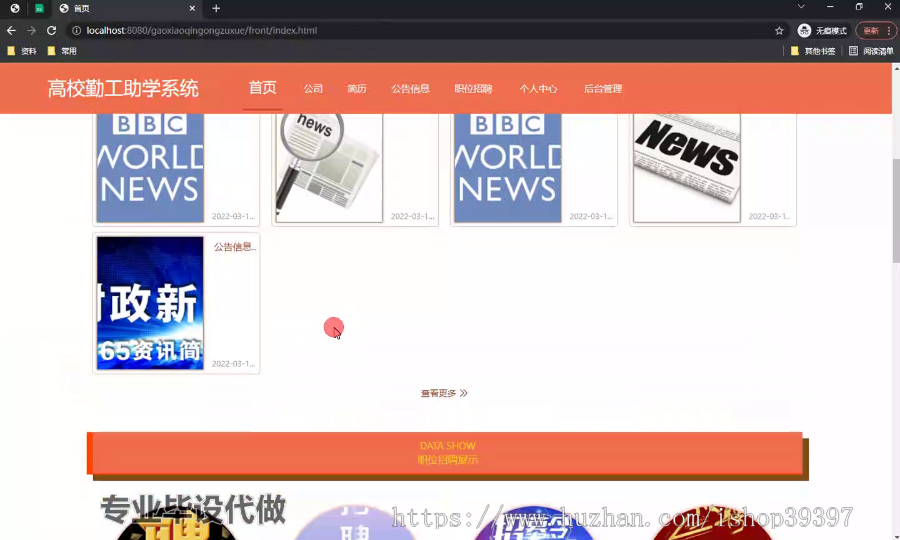Switch to the first pinned globe tab
The image size is (900, 540).
click(x=15, y=9)
